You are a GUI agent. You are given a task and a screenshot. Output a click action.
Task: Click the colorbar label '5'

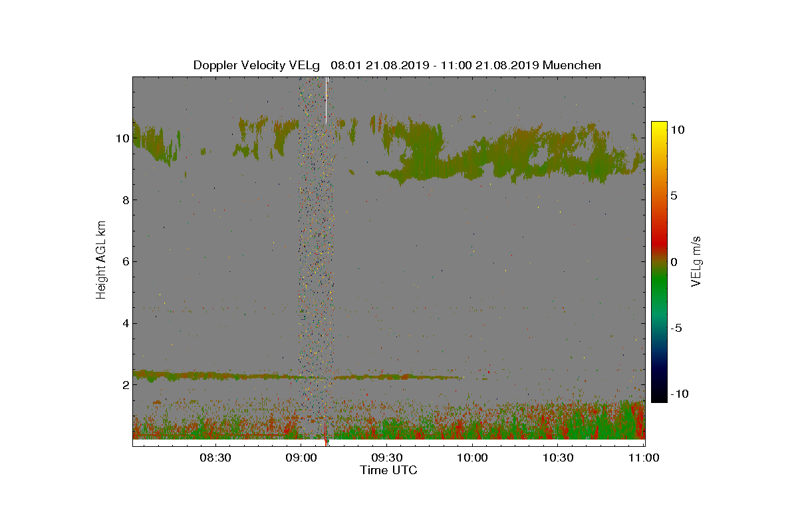[x=673, y=196]
